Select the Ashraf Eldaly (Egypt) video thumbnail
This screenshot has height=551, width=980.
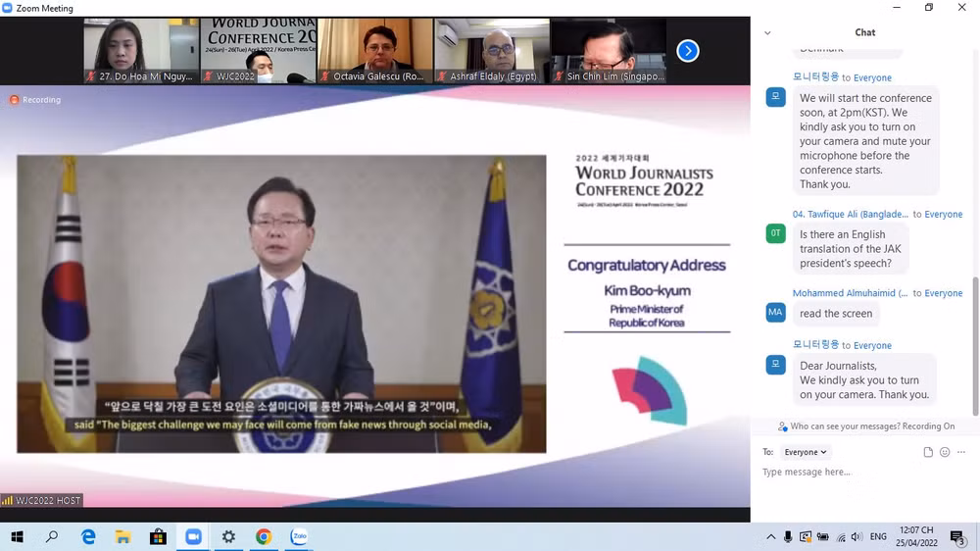(x=492, y=51)
